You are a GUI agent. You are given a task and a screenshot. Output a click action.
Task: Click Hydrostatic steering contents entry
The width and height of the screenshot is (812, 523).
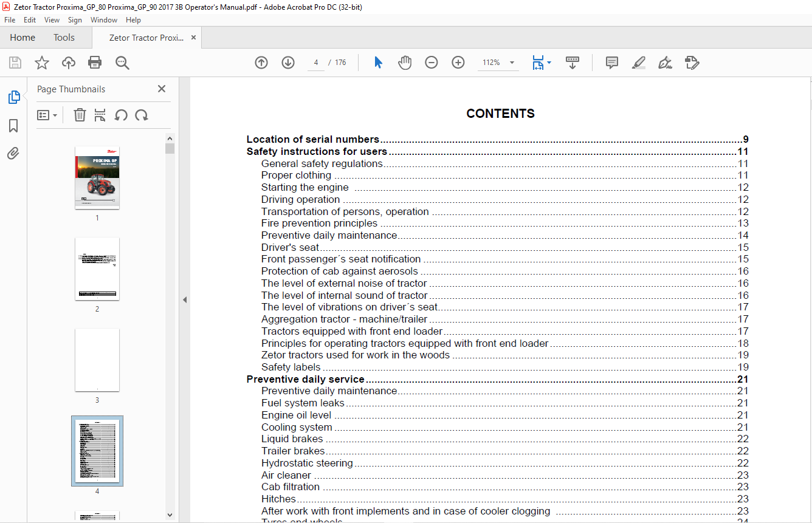point(504,463)
